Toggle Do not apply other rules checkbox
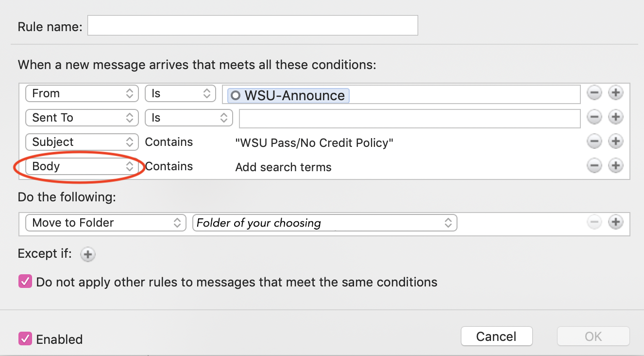 click(25, 282)
